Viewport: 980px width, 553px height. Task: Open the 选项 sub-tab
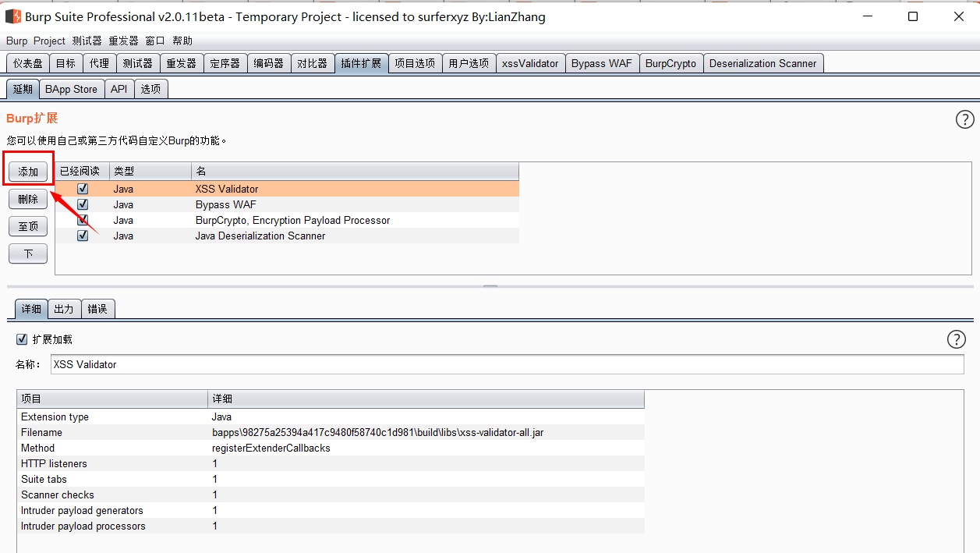click(x=151, y=89)
